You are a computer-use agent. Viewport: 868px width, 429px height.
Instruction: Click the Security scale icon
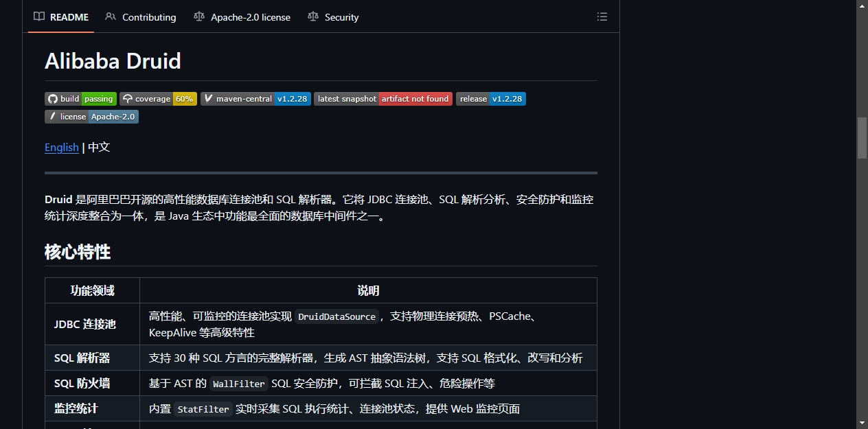pos(313,16)
